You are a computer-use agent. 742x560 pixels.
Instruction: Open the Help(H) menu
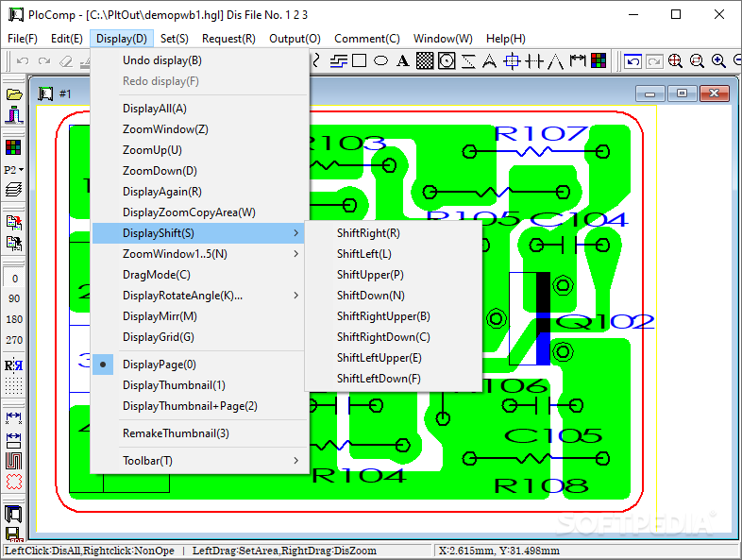(x=505, y=39)
